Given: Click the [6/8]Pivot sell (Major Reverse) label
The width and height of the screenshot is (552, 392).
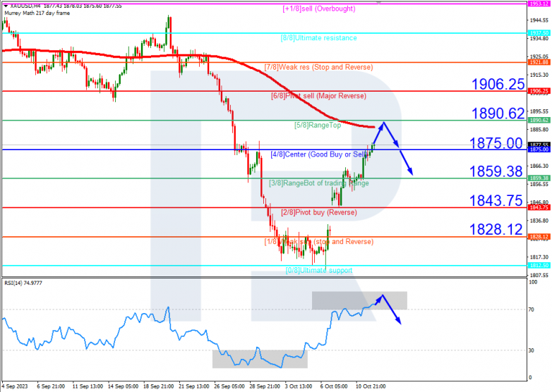Looking at the screenshot, I should 318,96.
